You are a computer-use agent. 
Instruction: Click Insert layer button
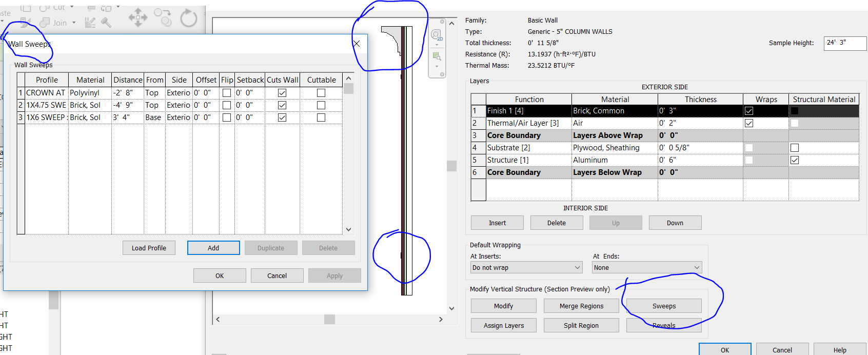[497, 223]
